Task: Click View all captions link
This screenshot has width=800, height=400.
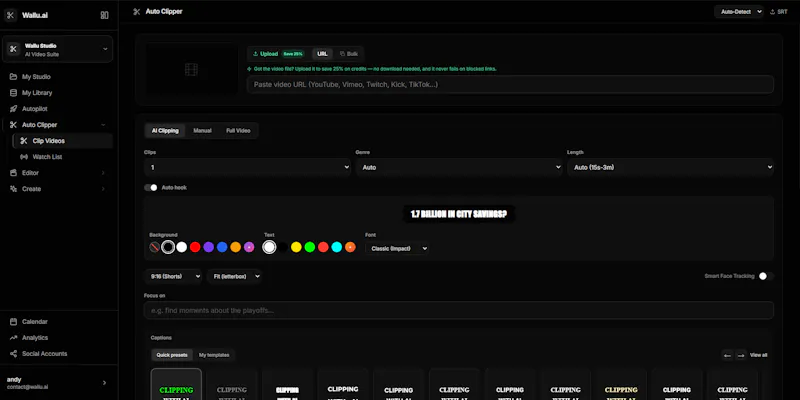Action: (758, 355)
